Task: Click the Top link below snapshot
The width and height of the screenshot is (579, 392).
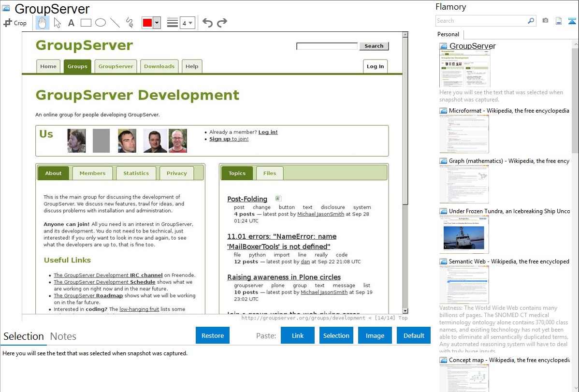Action: pos(403,318)
